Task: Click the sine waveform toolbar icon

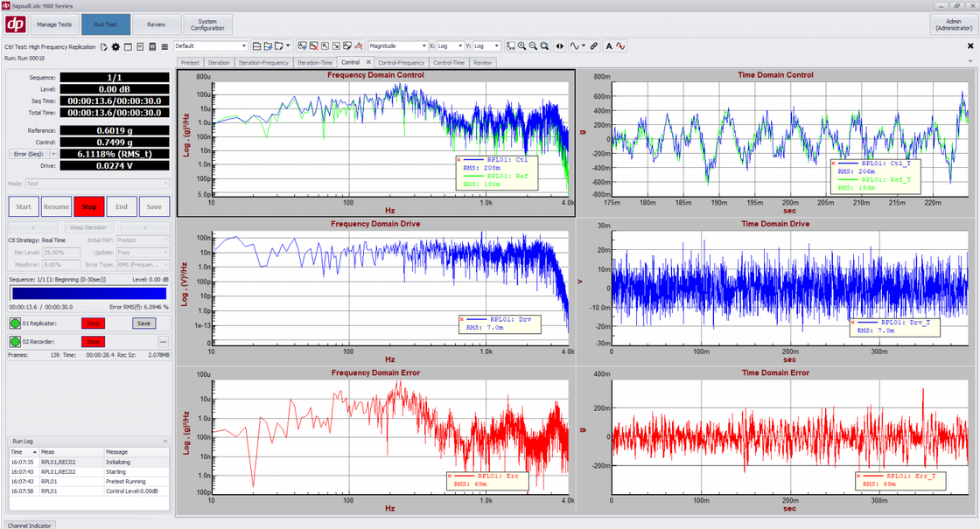Action: (575, 45)
